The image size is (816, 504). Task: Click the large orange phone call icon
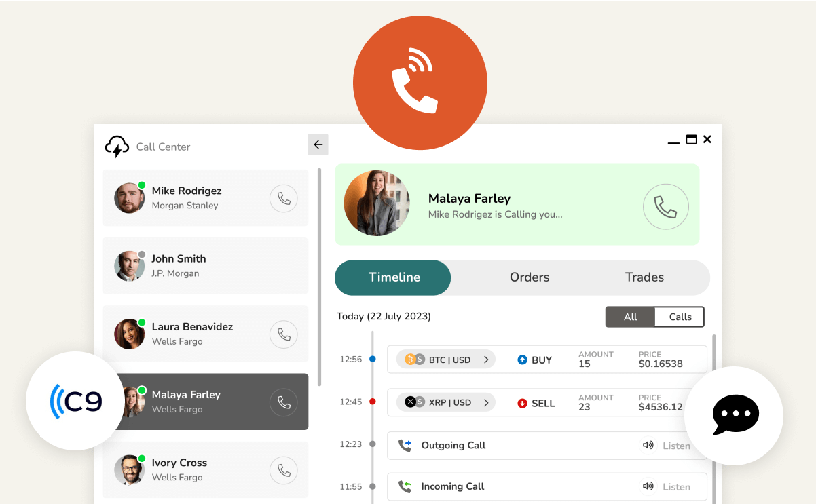420,83
